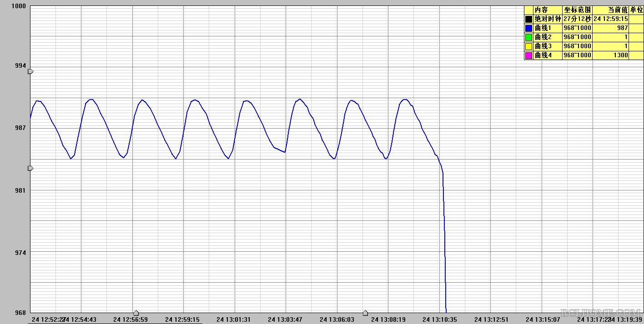Click the 24 13:03:47 time axis label
The height and width of the screenshot is (324, 644).
(285, 319)
